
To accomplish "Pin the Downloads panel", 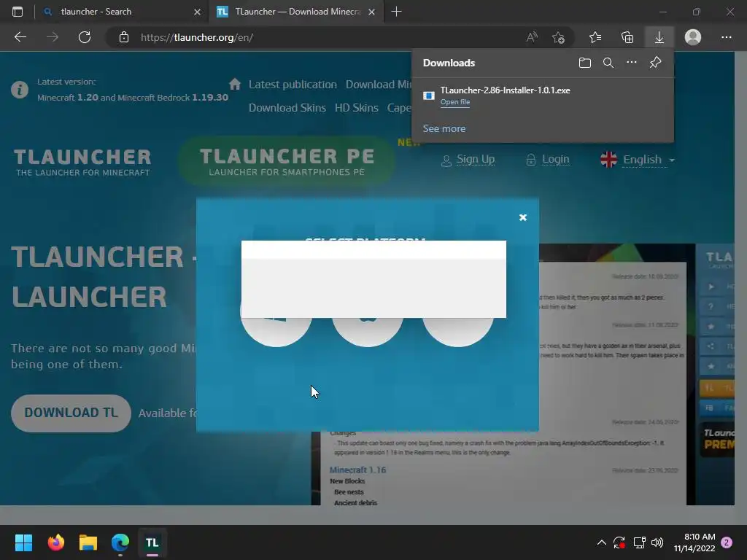I will [656, 63].
